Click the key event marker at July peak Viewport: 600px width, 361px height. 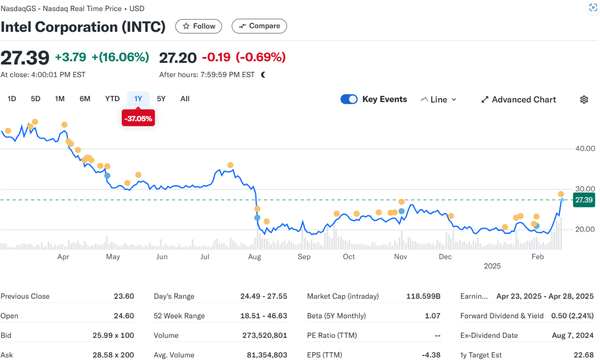tap(230, 165)
